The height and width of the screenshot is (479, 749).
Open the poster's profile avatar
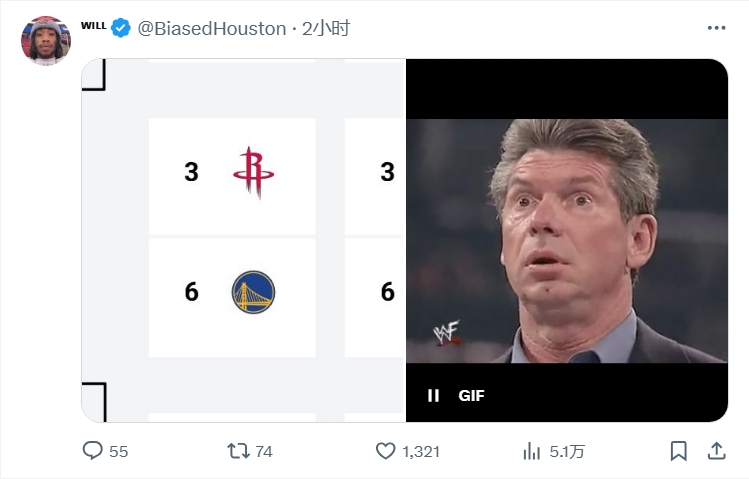pos(46,41)
